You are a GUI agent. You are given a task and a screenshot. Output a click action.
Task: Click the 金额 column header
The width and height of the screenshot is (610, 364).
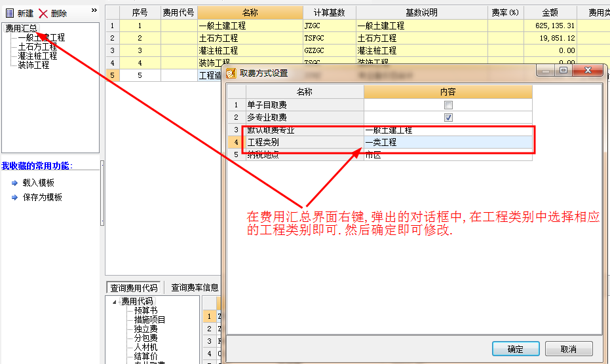click(550, 13)
